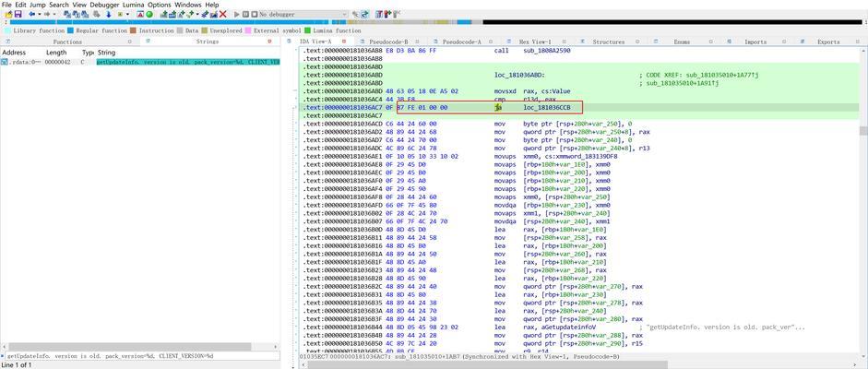Open the Search menu
The height and width of the screenshot is (369, 868).
(x=59, y=5)
